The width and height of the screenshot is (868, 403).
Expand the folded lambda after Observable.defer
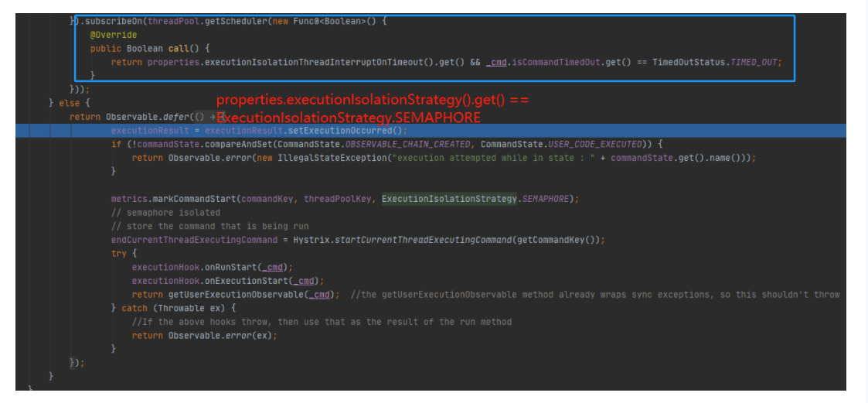coord(208,116)
